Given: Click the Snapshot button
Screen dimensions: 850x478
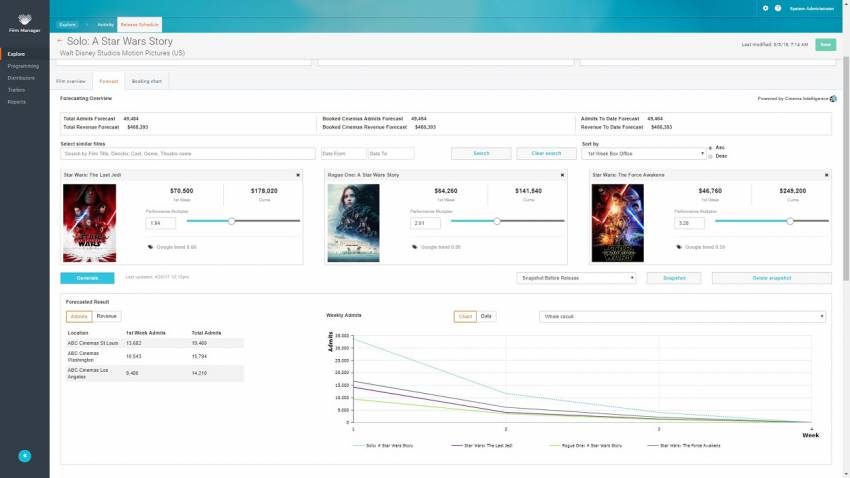Looking at the screenshot, I should point(674,278).
